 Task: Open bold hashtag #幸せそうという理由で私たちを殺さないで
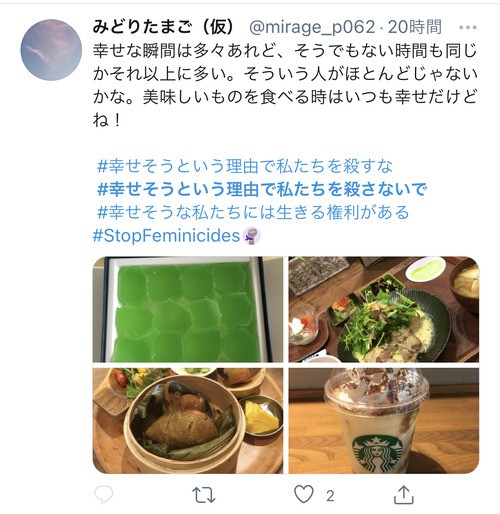262,189
